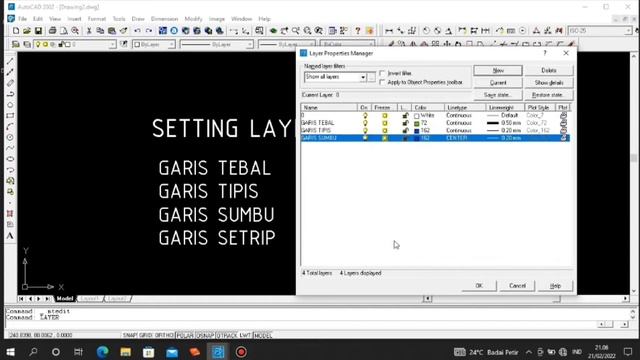Screen dimensions: 640x360
Task: Select the Ellipse draw tool
Action: coord(10,159)
